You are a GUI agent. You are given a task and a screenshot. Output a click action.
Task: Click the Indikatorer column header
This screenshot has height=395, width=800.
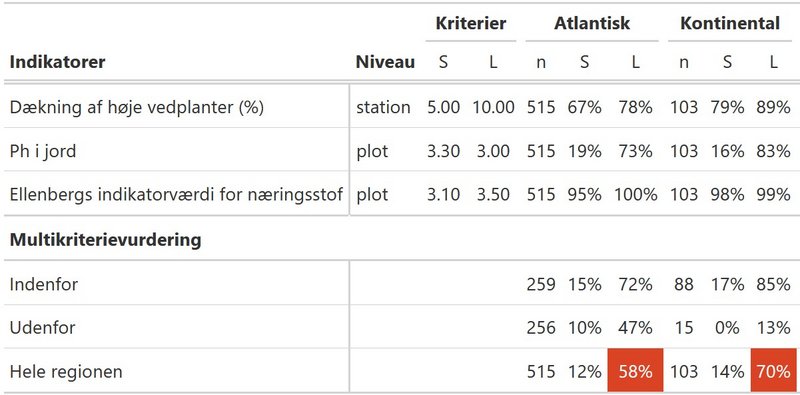[x=57, y=62]
